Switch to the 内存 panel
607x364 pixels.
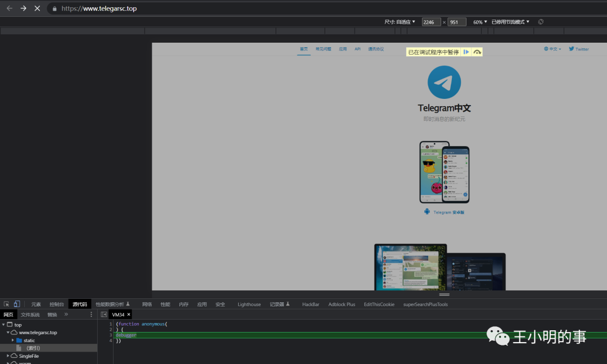point(183,304)
